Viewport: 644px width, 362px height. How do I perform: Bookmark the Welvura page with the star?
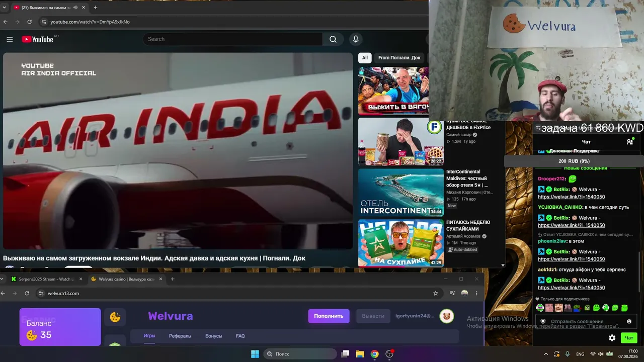coord(436,293)
